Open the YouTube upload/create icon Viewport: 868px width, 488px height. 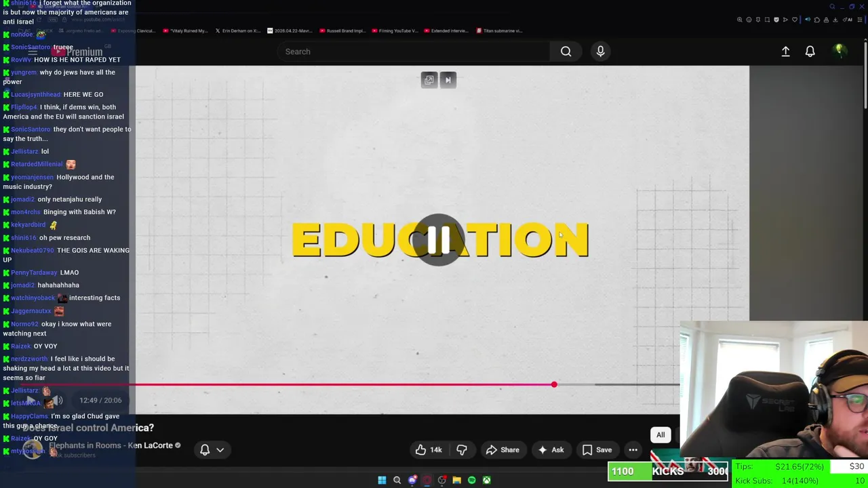coord(785,52)
